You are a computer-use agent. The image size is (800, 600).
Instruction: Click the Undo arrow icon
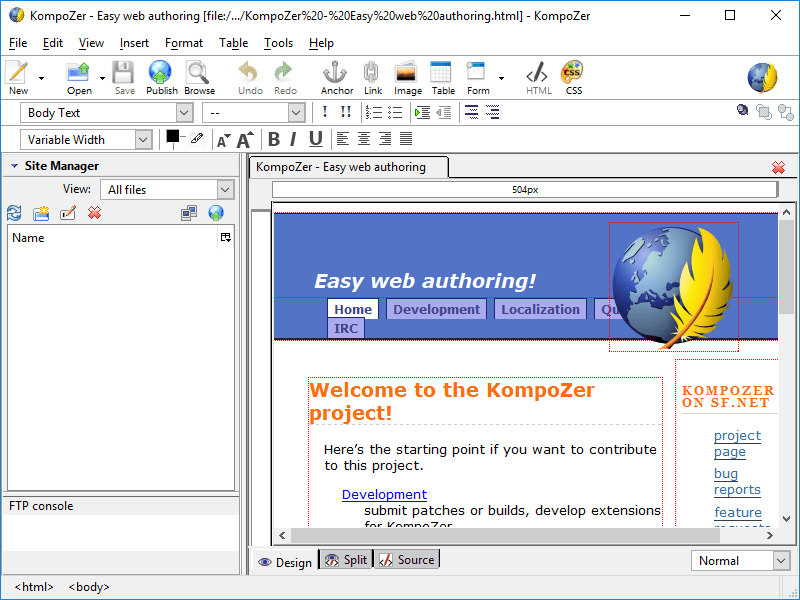pos(248,72)
